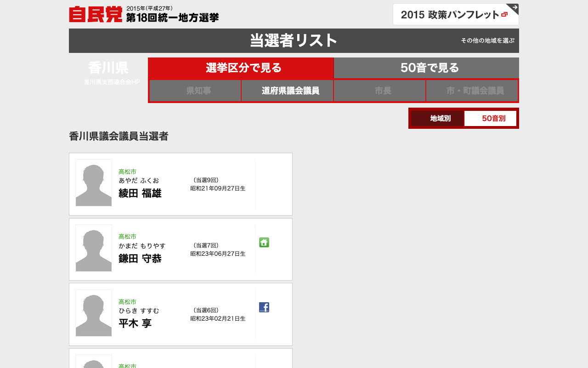Click the name 平木 享

(x=135, y=323)
